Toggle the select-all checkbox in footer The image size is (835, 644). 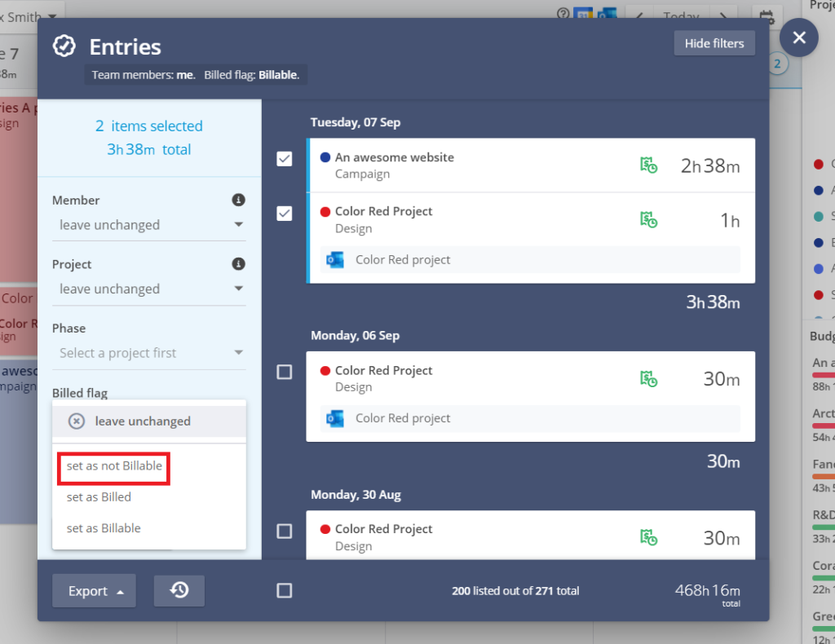pyautogui.click(x=285, y=590)
